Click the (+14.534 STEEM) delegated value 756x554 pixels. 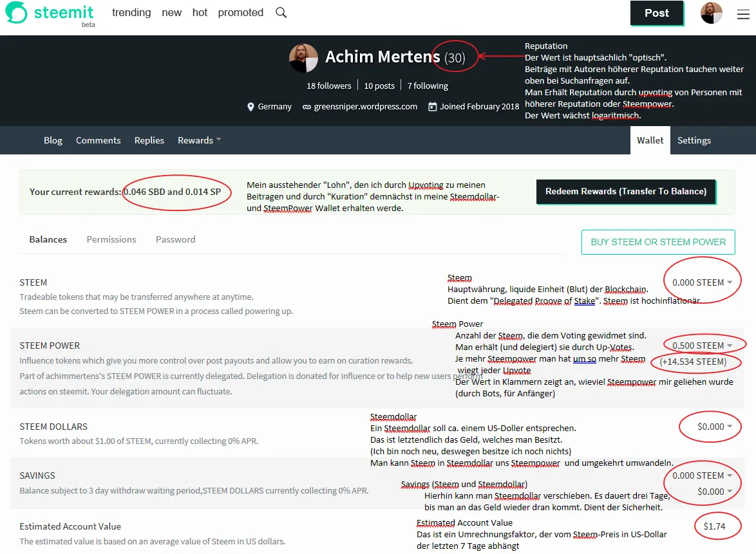click(693, 362)
